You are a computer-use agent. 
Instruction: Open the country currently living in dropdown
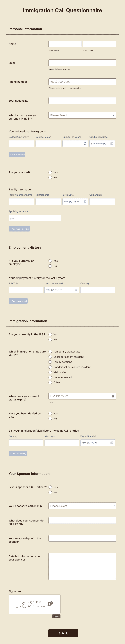click(x=82, y=115)
